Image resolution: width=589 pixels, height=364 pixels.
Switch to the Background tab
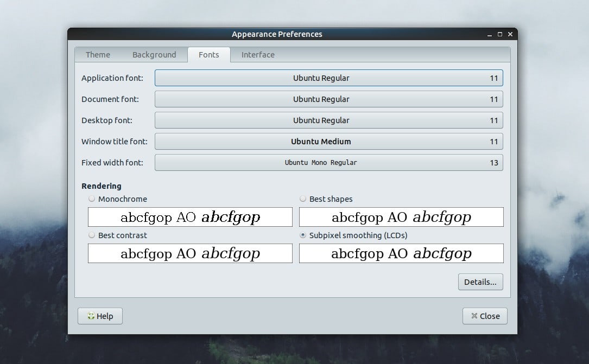pos(154,55)
